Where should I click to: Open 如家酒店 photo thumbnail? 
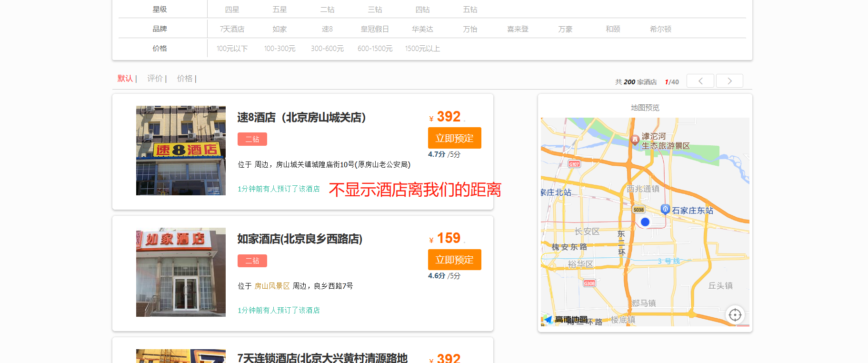[181, 272]
